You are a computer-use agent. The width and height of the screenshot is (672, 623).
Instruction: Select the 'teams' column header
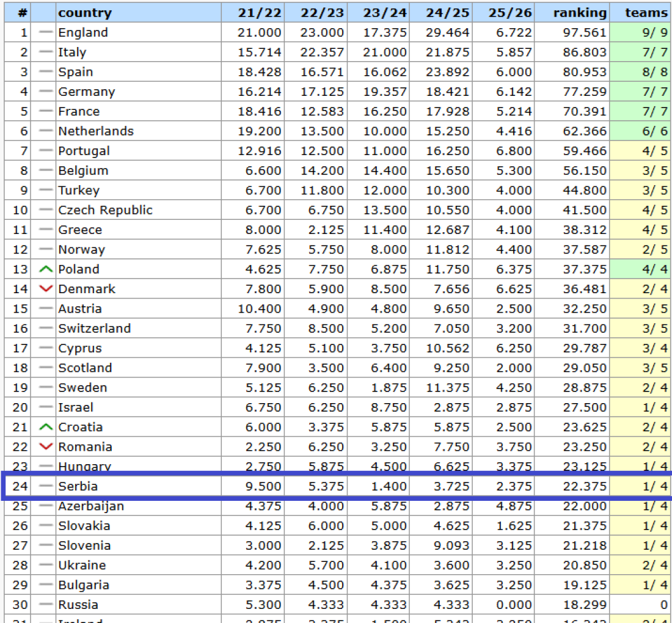[646, 13]
